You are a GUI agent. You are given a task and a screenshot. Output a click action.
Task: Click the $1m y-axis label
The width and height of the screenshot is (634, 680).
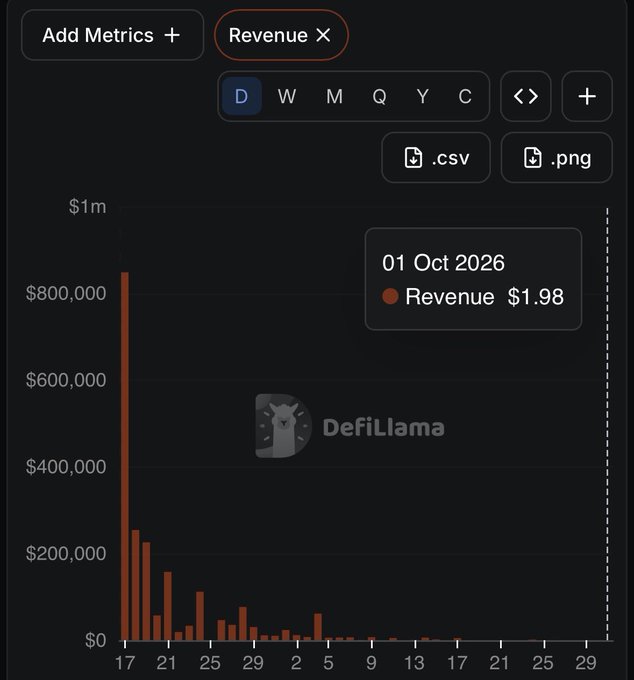tap(87, 206)
